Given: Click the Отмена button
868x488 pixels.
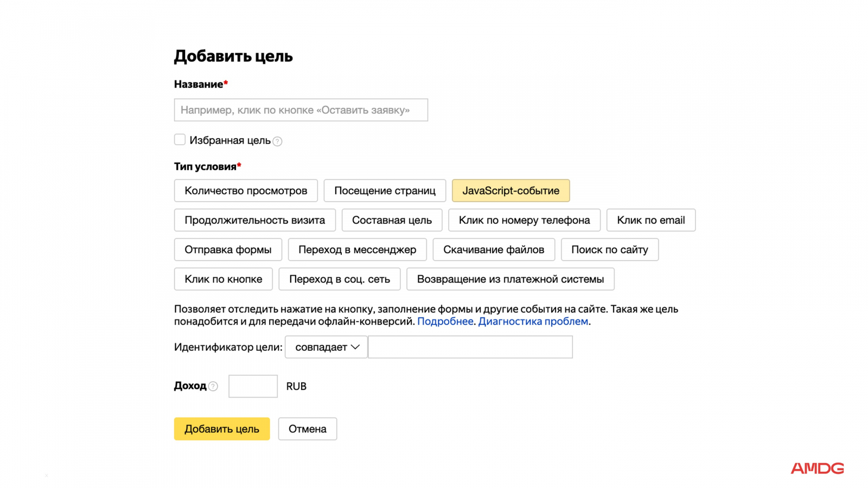Looking at the screenshot, I should pyautogui.click(x=307, y=429).
